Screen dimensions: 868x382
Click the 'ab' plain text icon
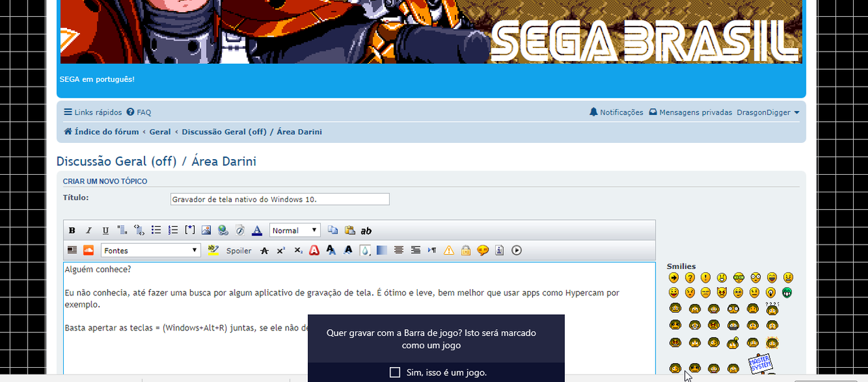click(x=366, y=231)
